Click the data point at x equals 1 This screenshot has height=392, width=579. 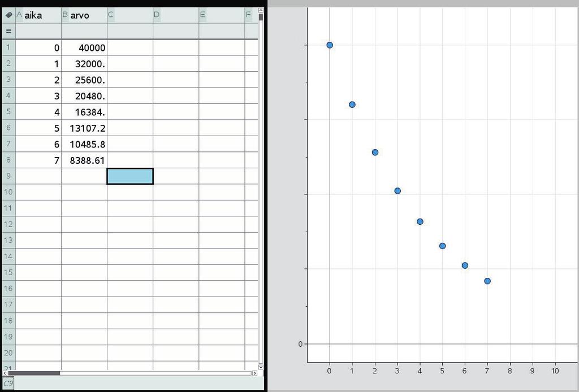pyautogui.click(x=352, y=104)
